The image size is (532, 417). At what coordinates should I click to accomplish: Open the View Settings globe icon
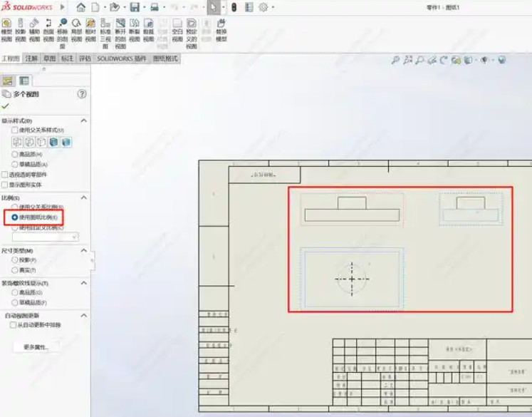point(502,61)
